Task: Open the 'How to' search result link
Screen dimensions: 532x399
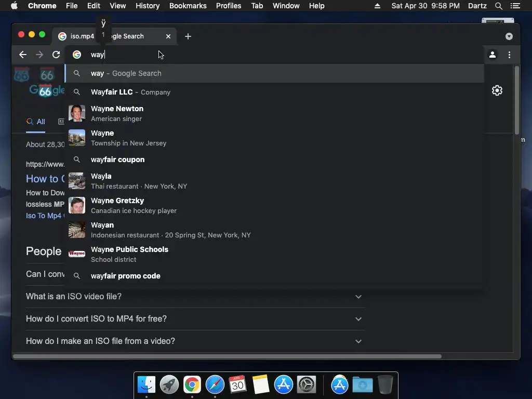Action: (x=45, y=179)
